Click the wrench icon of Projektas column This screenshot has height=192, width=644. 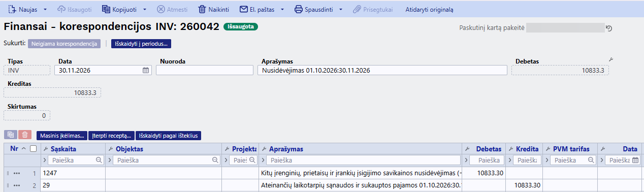[x=228, y=149]
